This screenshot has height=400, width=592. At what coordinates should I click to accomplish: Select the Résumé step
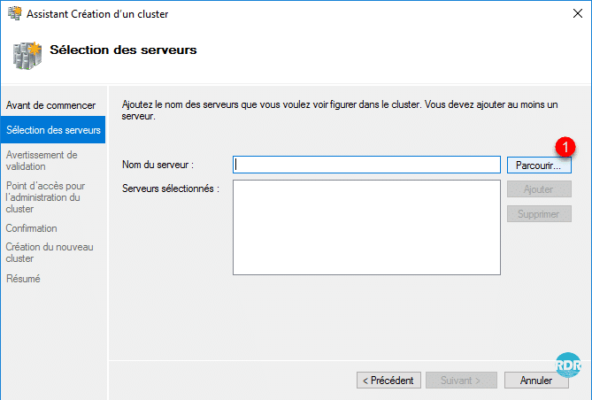pos(23,279)
